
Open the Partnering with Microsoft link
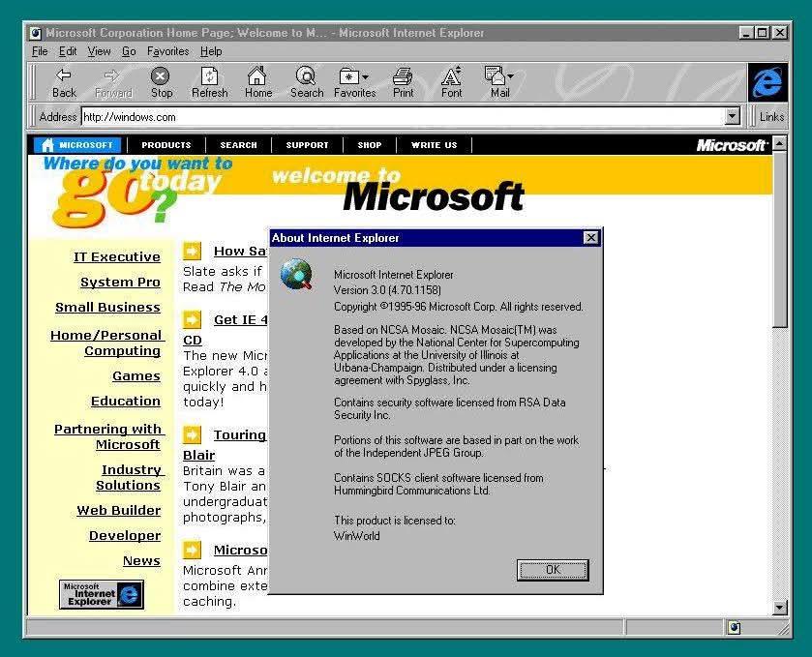pos(108,436)
